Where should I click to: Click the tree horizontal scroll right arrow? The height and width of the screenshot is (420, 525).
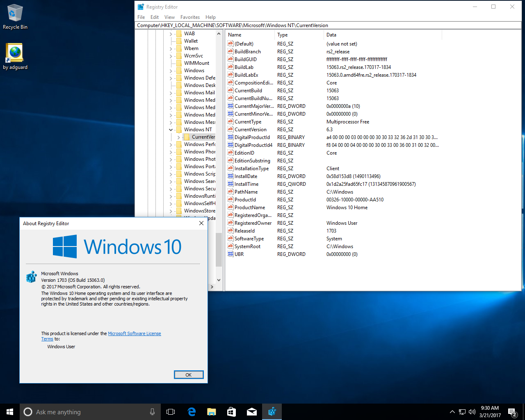[212, 287]
